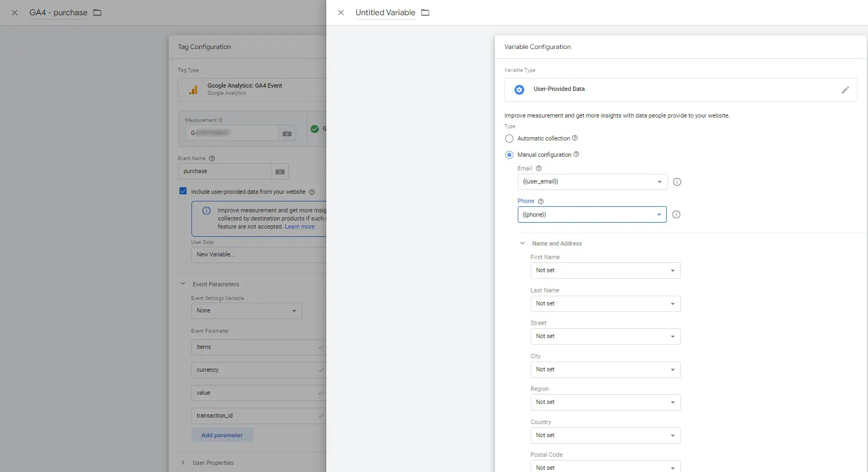
Task: Click the Untitled Variable title to rename
Action: click(385, 13)
